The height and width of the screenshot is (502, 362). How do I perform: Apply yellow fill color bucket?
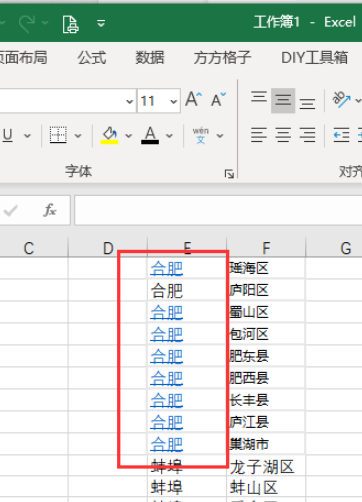[x=109, y=135]
